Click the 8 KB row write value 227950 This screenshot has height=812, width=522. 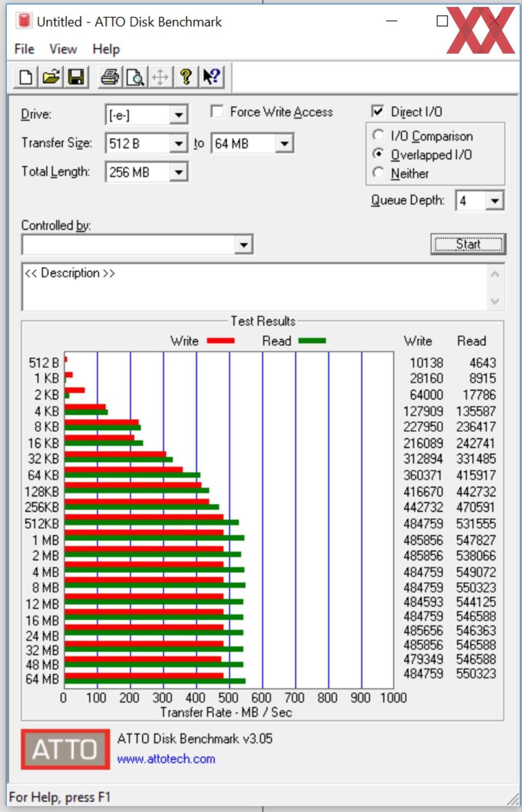pyautogui.click(x=423, y=427)
